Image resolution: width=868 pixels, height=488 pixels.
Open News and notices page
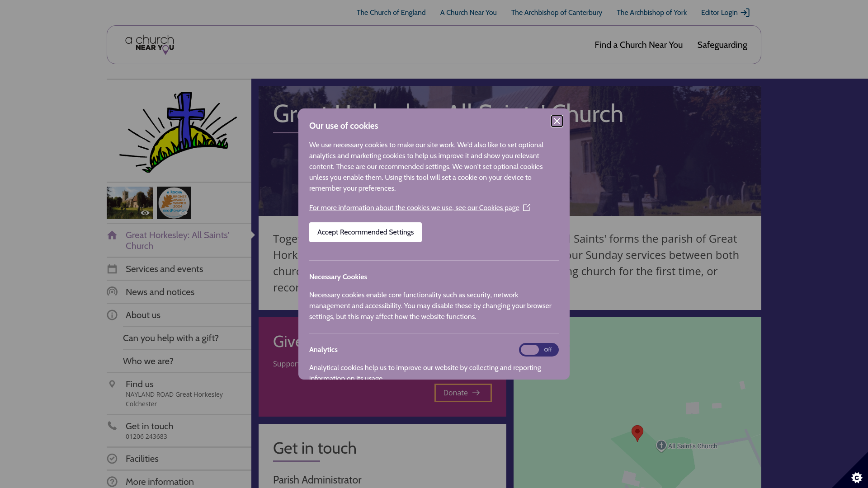pyautogui.click(x=160, y=292)
